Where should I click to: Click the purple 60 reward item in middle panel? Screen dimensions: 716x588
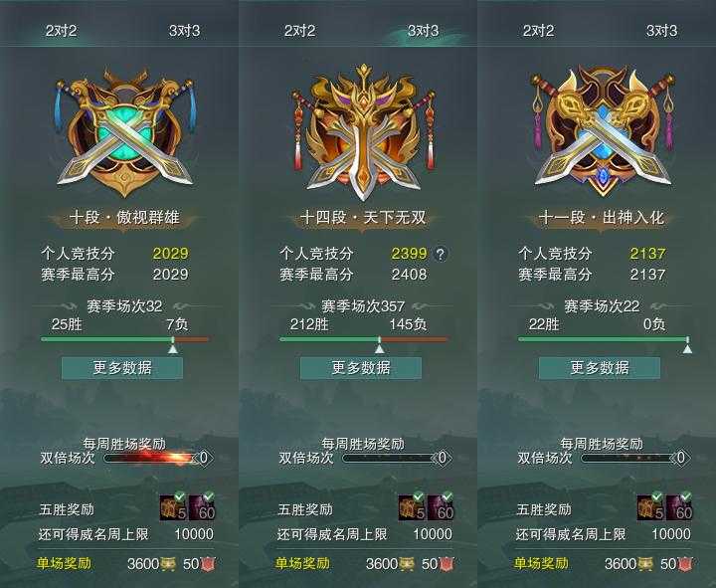point(440,507)
